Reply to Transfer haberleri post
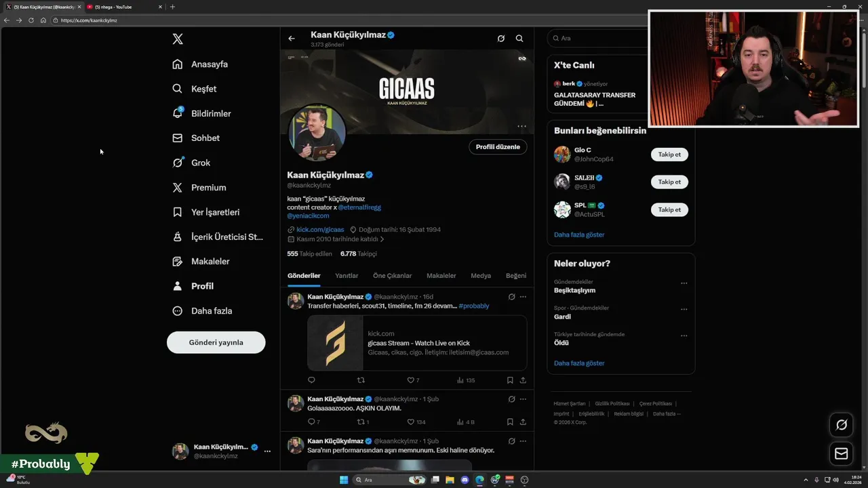This screenshot has height=488, width=868. [312, 380]
